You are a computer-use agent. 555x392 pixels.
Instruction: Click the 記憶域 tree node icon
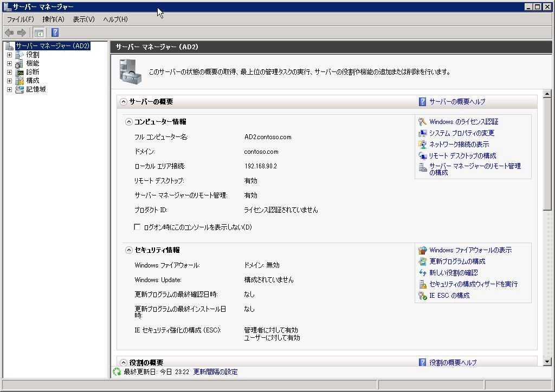[x=20, y=89]
